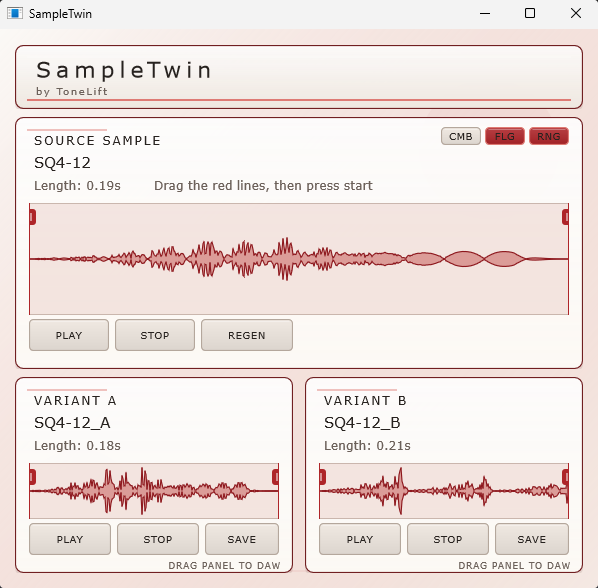Toggle the CMB effect button
The width and height of the screenshot is (598, 588).
click(461, 136)
